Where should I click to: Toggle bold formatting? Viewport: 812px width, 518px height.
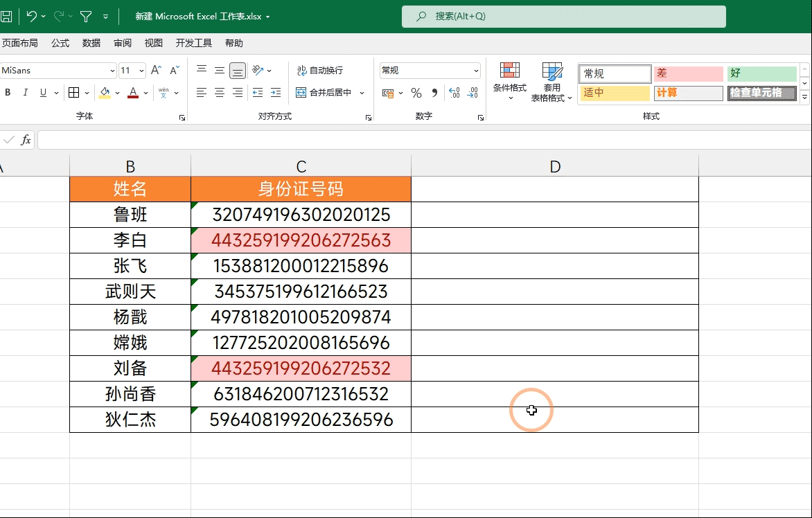tap(8, 93)
